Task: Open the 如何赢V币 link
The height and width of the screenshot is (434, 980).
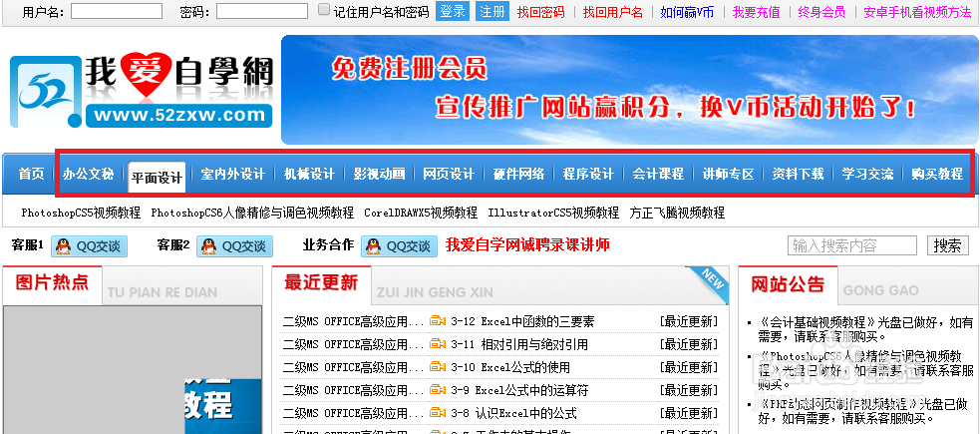Action: click(x=687, y=12)
